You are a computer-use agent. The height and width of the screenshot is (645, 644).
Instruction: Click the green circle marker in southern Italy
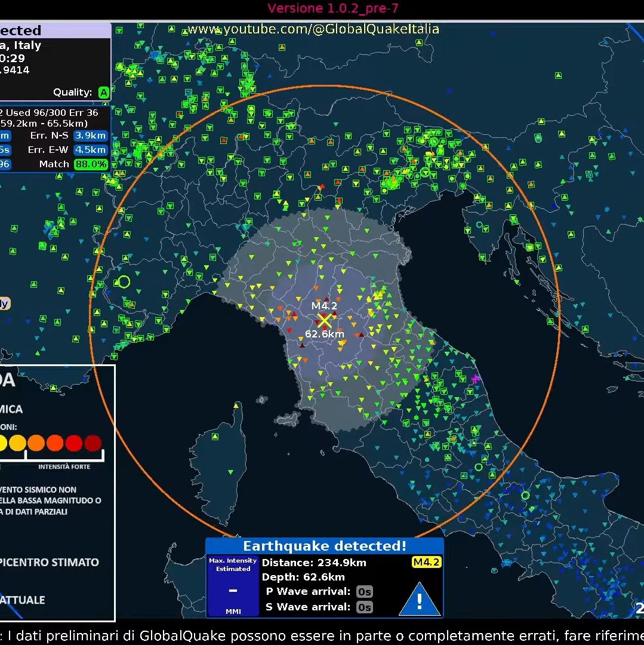tap(525, 495)
